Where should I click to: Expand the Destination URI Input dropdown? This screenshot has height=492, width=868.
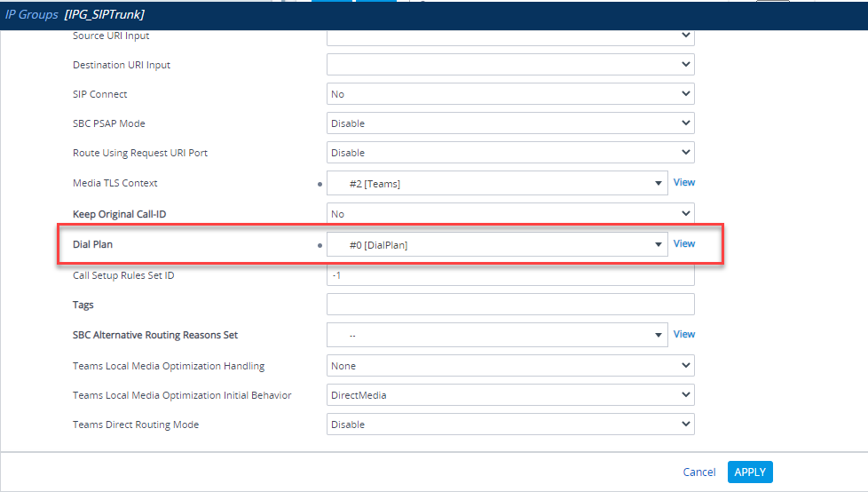coord(509,65)
